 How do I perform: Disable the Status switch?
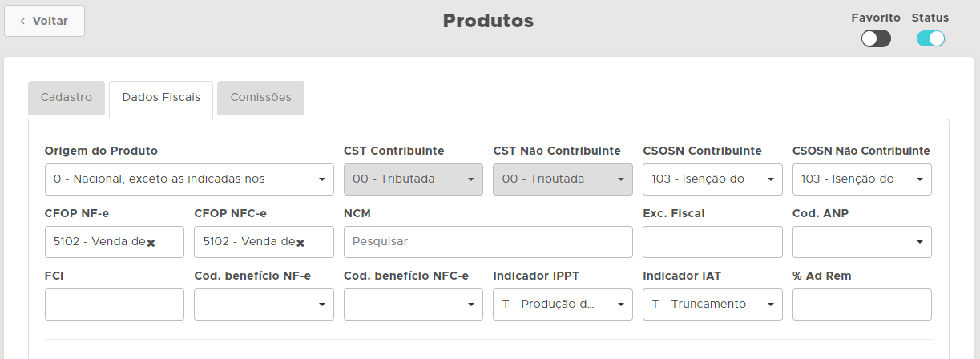point(930,38)
